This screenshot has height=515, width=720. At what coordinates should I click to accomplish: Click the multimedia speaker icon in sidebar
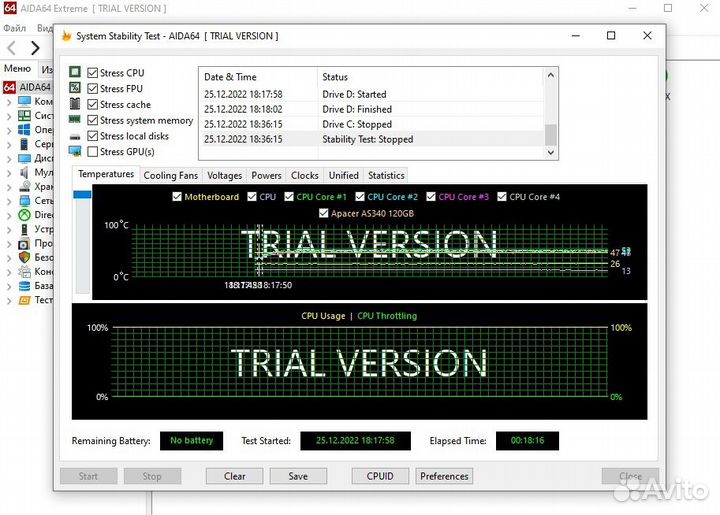click(x=26, y=172)
